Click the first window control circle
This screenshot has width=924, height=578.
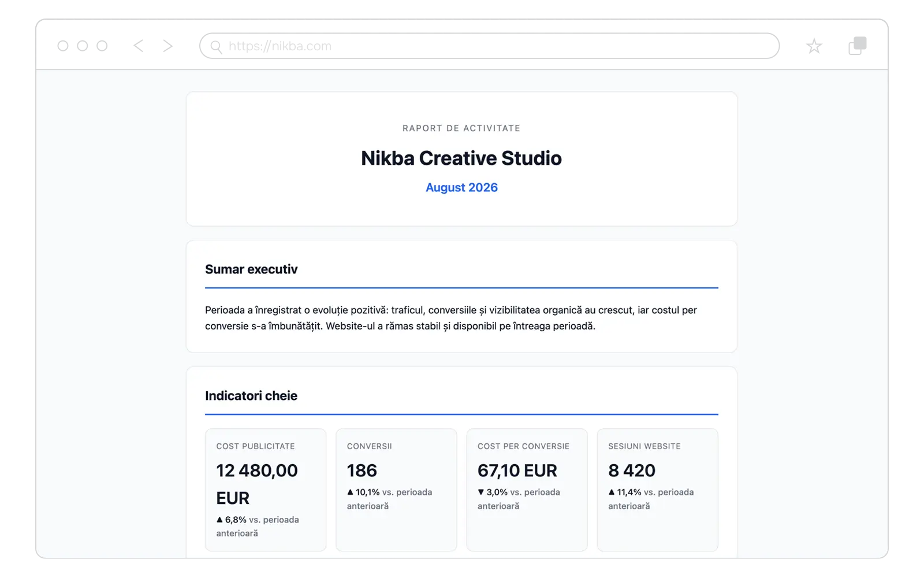coord(63,46)
